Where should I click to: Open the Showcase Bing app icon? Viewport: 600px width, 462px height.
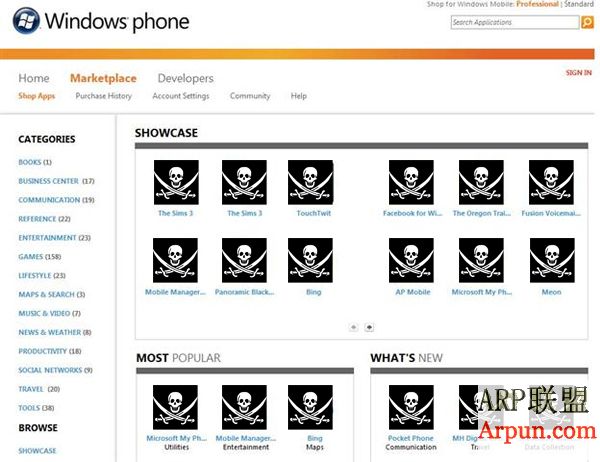(310, 260)
